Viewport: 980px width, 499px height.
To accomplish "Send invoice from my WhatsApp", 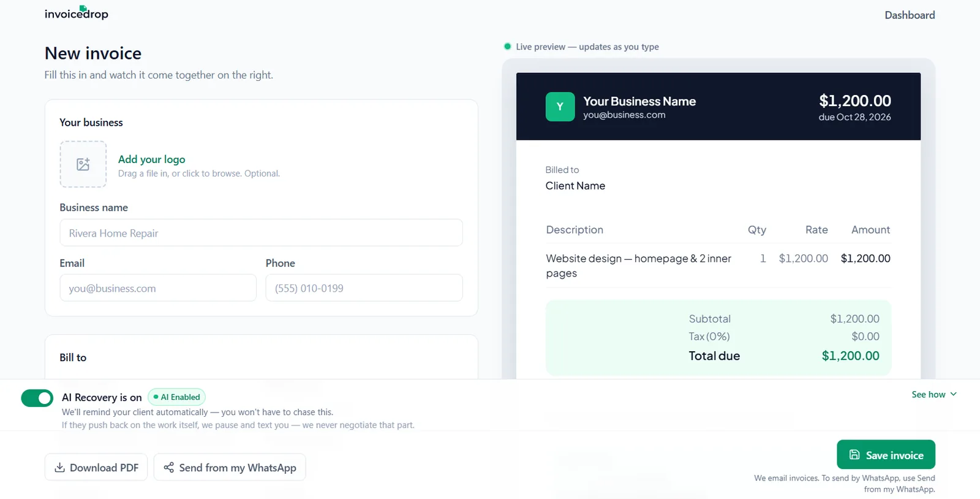I will point(230,468).
